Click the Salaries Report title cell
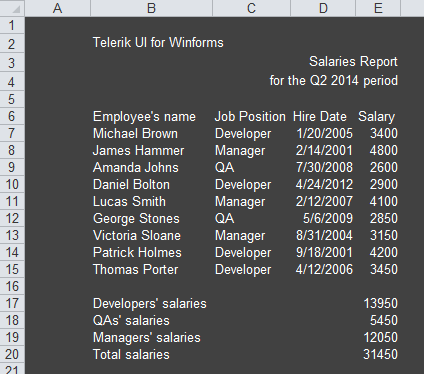 [353, 62]
